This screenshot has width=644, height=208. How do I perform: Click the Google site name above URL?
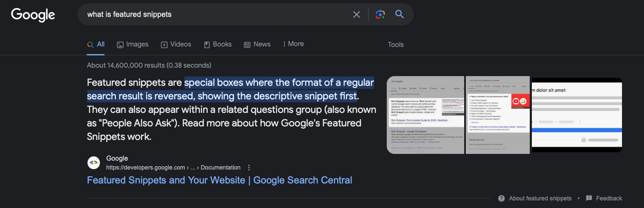117,159
